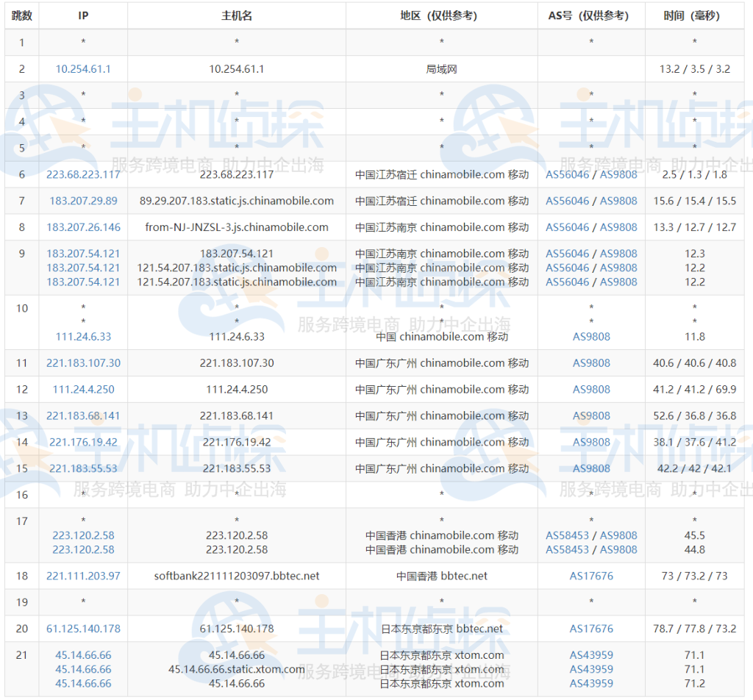Click the AS9808 link in hop 12 row

[x=591, y=390]
